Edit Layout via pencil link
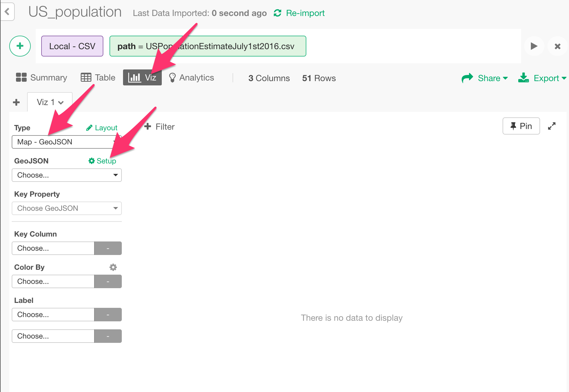 (x=102, y=128)
